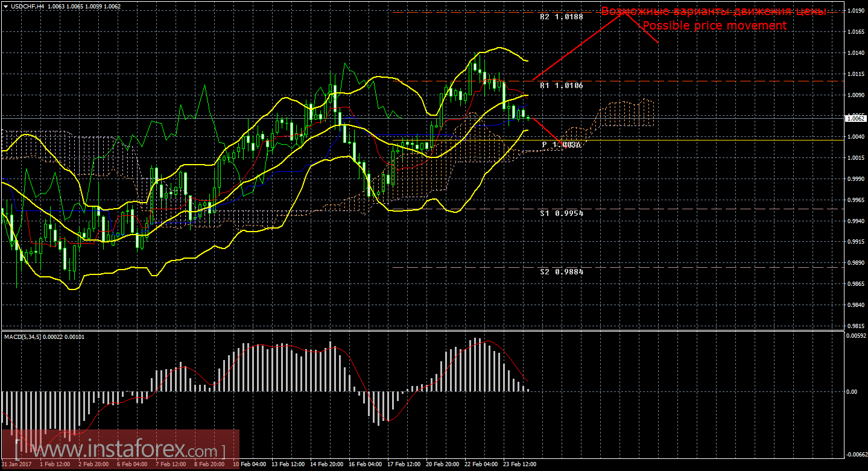868x471 pixels.
Task: Click the 0.9965 price axis value
Action: tap(856, 200)
